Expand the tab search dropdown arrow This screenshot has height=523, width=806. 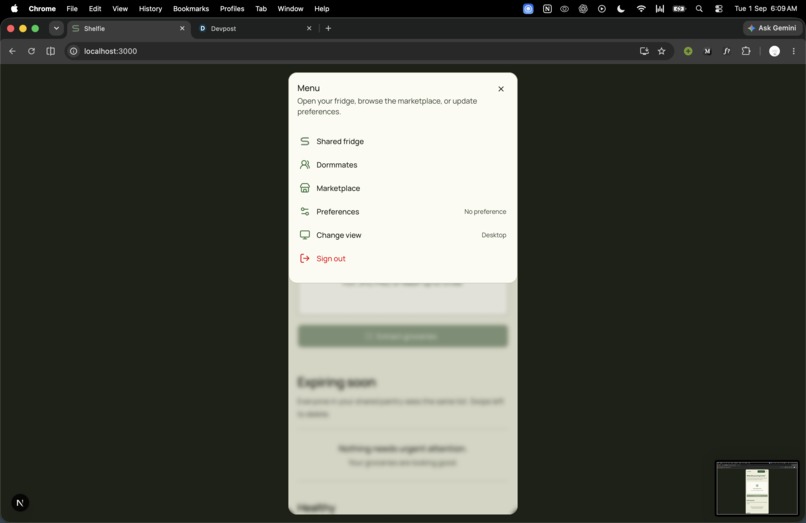56,28
